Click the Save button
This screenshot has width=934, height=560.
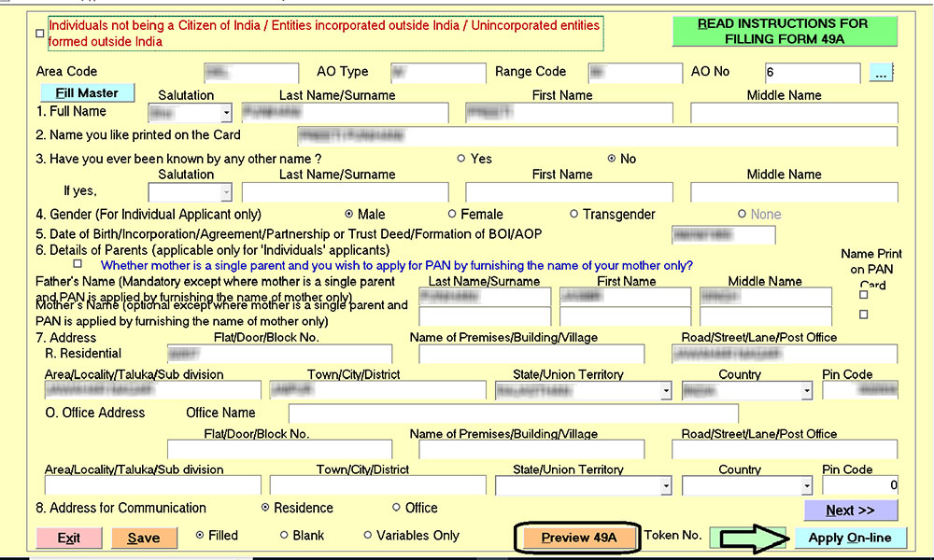[144, 538]
